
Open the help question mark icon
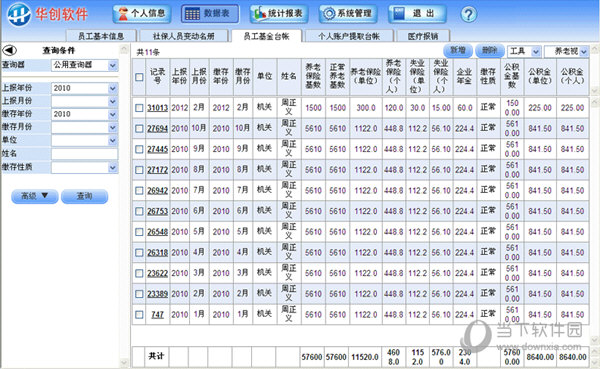pos(468,15)
